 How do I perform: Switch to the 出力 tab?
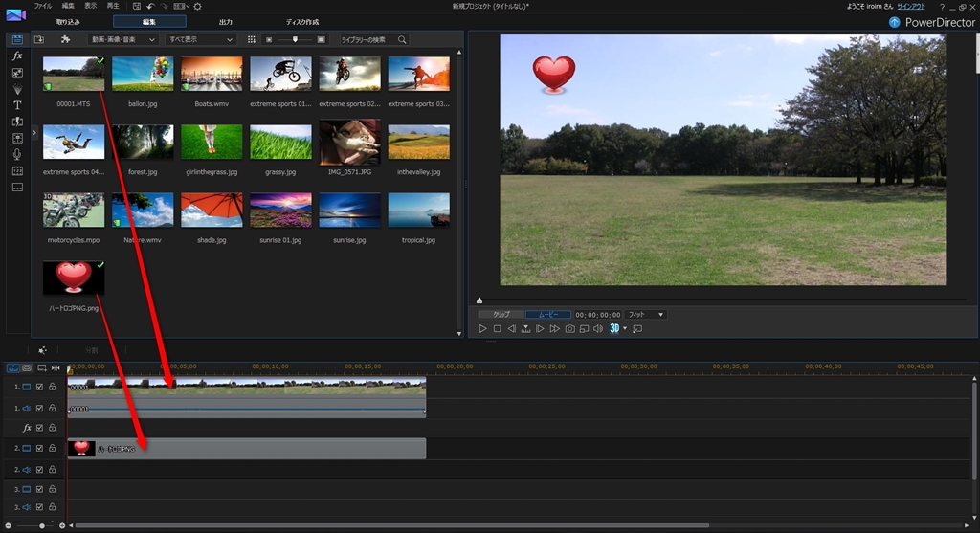pos(226,22)
